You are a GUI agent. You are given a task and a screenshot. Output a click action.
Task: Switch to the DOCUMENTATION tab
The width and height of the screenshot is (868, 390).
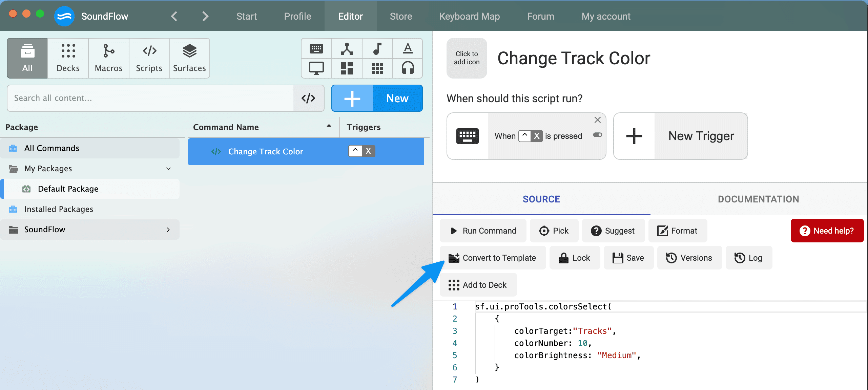tap(759, 199)
